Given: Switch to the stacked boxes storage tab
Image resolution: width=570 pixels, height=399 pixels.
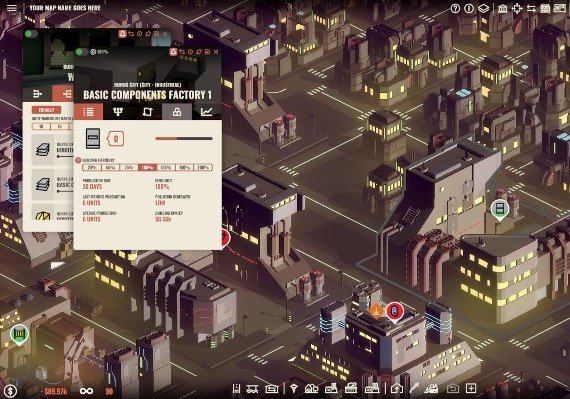Looking at the screenshot, I should pos(177,112).
